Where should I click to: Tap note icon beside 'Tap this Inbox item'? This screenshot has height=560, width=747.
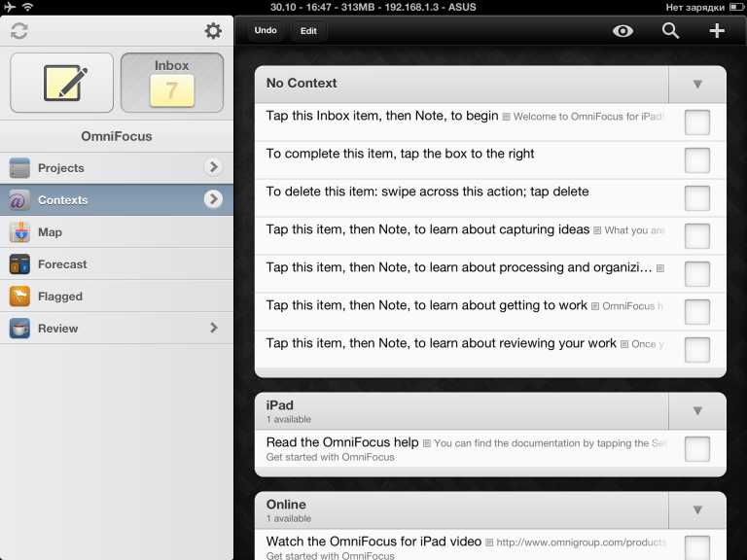pos(507,117)
